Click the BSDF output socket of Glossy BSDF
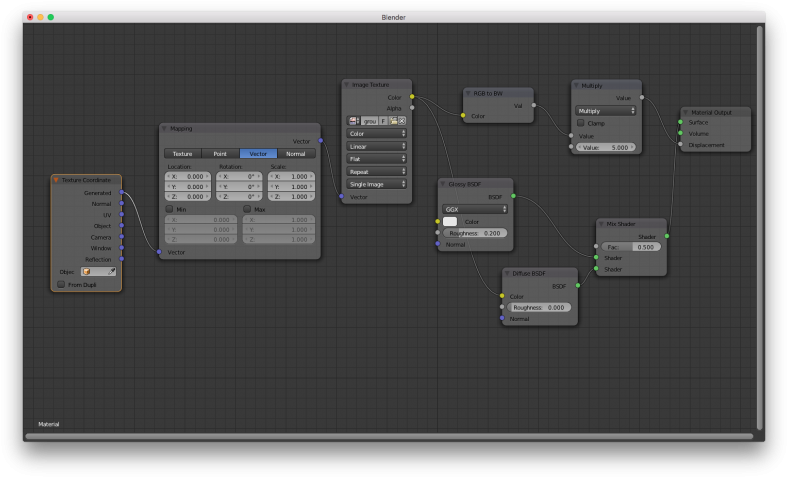The width and height of the screenshot is (787, 477). point(513,196)
